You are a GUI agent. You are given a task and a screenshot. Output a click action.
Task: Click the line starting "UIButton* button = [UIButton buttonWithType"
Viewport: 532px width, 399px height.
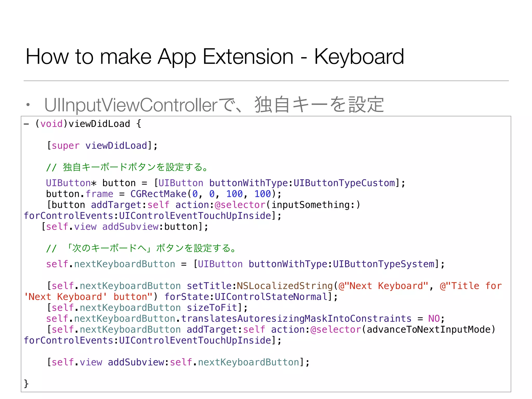point(226,183)
